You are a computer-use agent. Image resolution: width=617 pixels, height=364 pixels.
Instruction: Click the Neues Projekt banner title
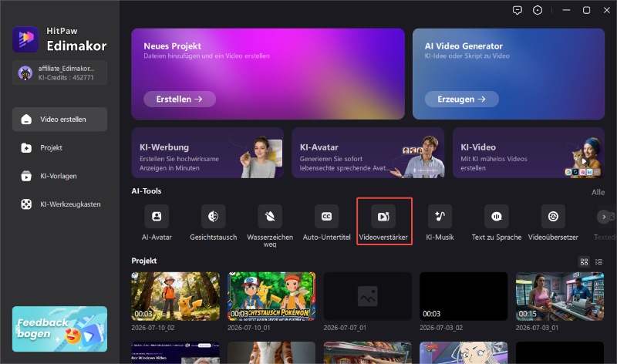tap(172, 46)
